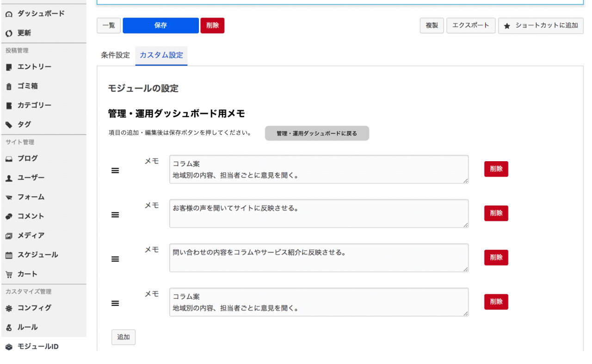Screen dimensions: 592x364
Task: Click the Dashboard gauge icon in sidebar
Action: coord(9,14)
